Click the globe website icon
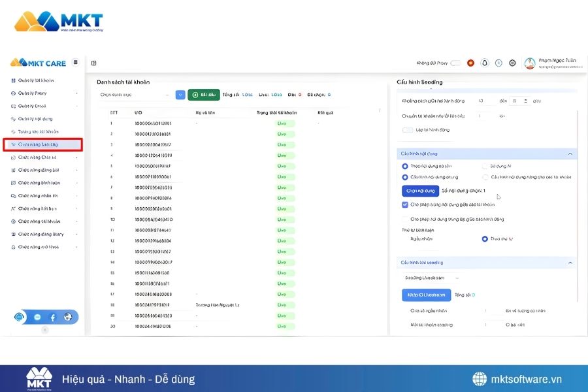This screenshot has width=588, height=392. [69, 318]
